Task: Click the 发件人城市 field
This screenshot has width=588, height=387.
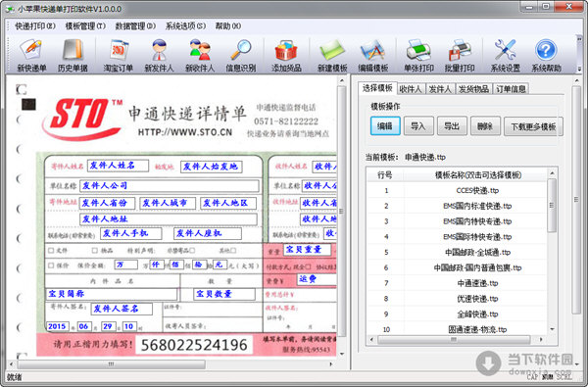Action: click(168, 203)
